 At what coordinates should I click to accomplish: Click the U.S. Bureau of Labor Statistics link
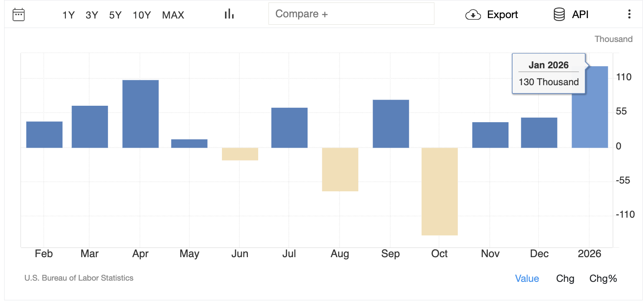point(79,278)
